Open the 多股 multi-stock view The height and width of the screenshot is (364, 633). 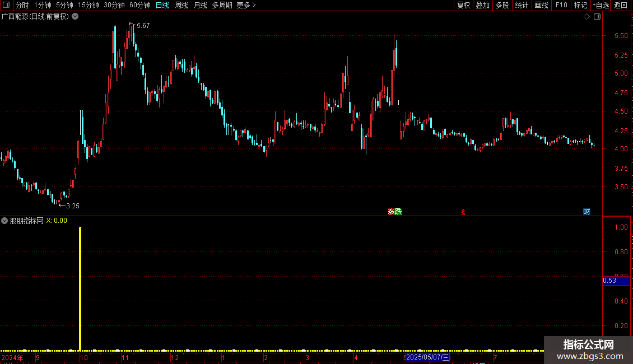(502, 5)
